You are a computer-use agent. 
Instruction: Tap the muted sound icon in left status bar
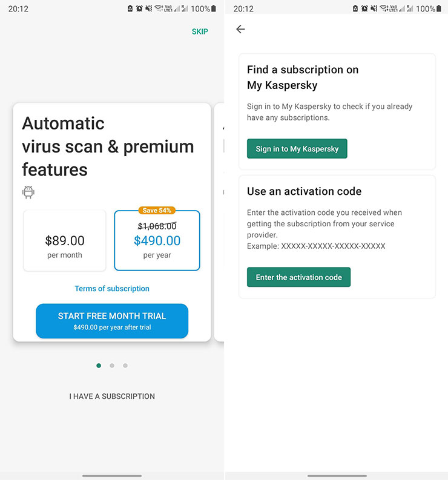pos(149,9)
